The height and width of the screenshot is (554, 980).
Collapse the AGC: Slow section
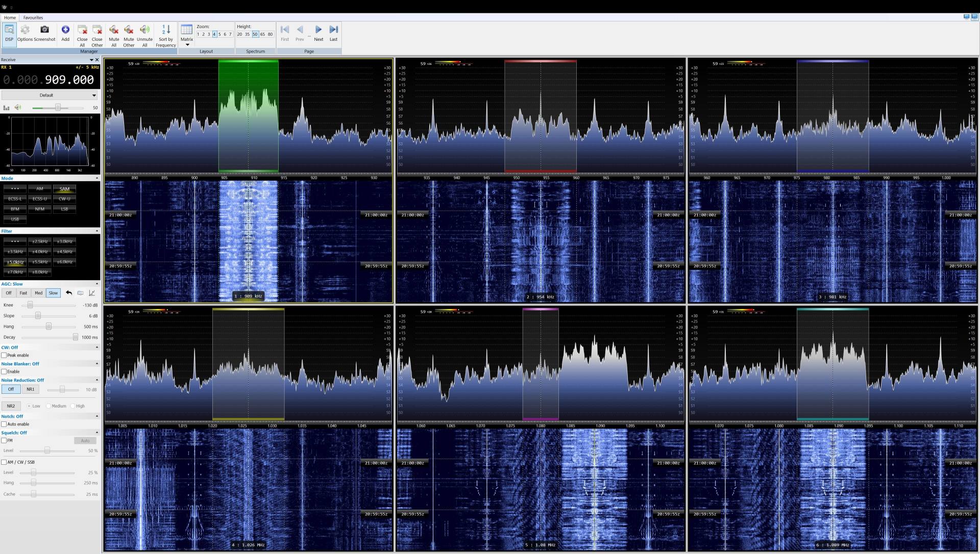[x=96, y=284]
